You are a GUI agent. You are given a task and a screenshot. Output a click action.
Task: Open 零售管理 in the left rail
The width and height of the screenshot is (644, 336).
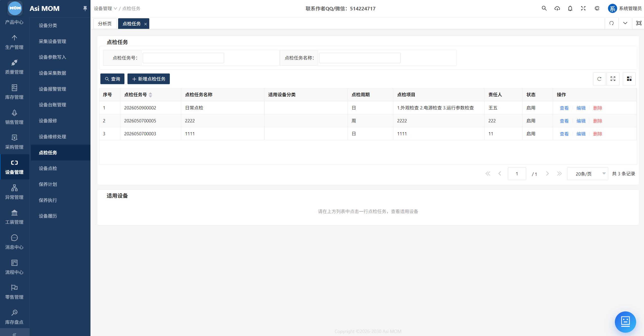[14, 292]
